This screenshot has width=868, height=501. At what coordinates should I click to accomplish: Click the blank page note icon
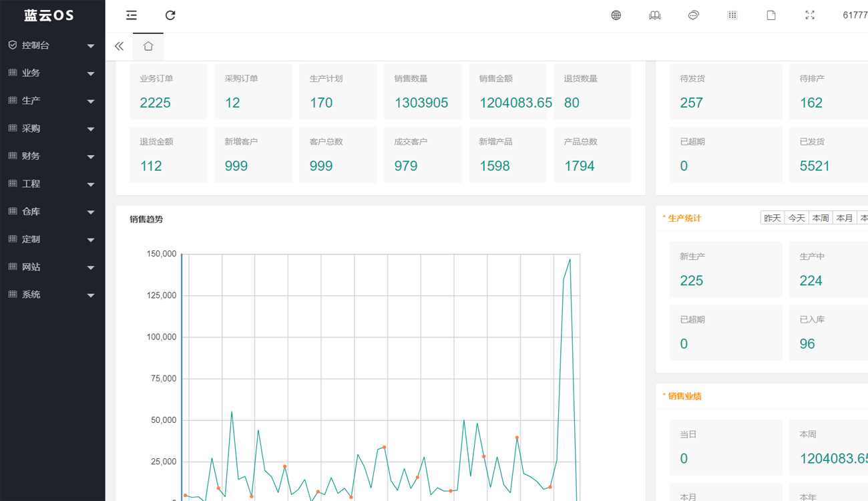(771, 15)
